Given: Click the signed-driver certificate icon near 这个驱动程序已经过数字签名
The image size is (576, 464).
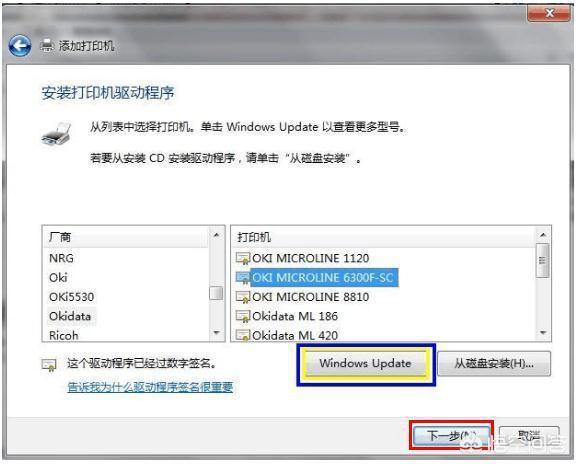Looking at the screenshot, I should coord(49,365).
